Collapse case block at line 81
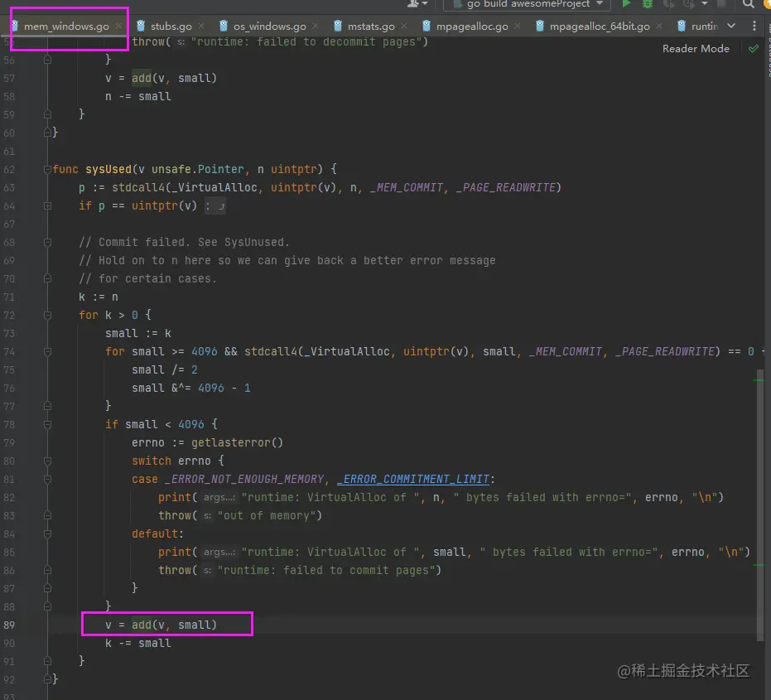Viewport: 771px width, 700px height. click(x=47, y=479)
